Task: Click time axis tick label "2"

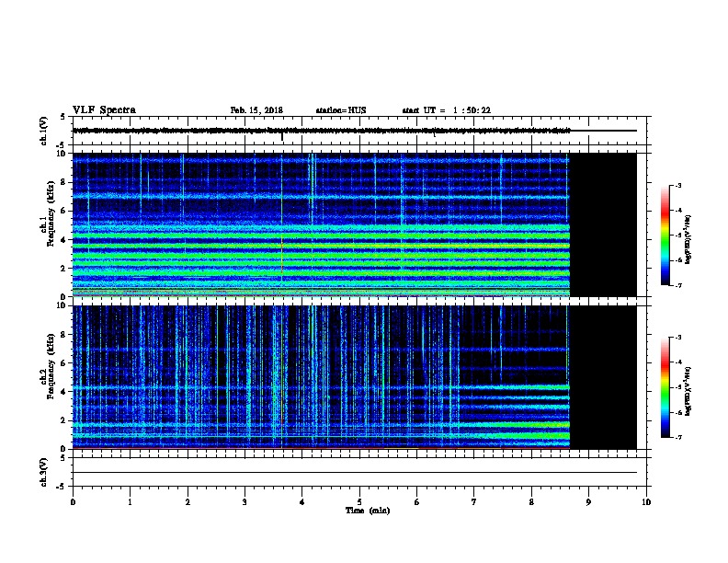Action: (188, 502)
